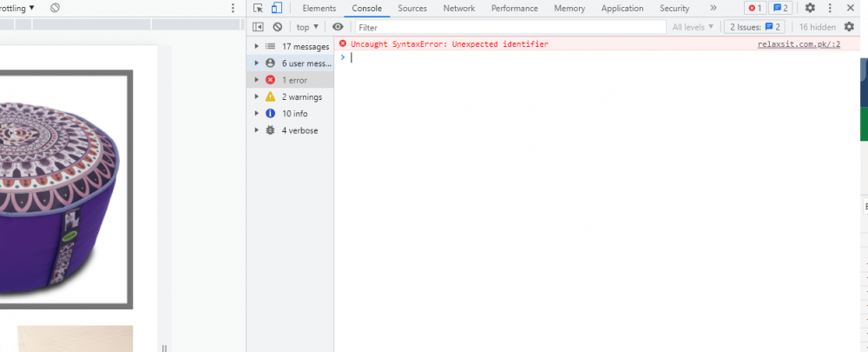Open the relaxsit.com.pk/:2 source link
Image resolution: width=868 pixels, height=352 pixels.
[799, 44]
